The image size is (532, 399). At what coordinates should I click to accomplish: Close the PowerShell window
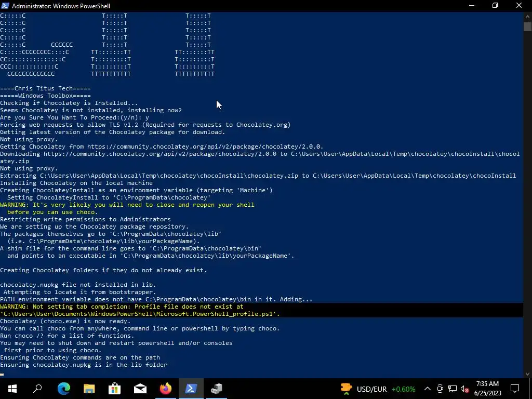click(519, 5)
